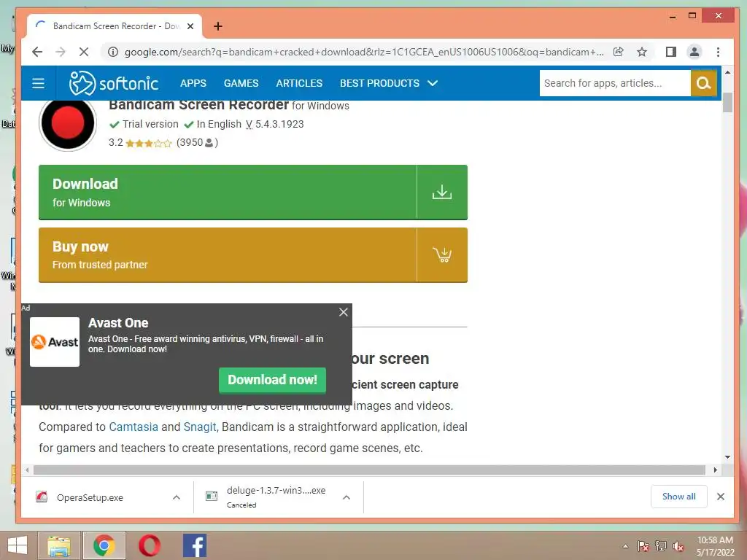The width and height of the screenshot is (747, 560).
Task: Open the ARTICLES menu item
Action: (299, 83)
